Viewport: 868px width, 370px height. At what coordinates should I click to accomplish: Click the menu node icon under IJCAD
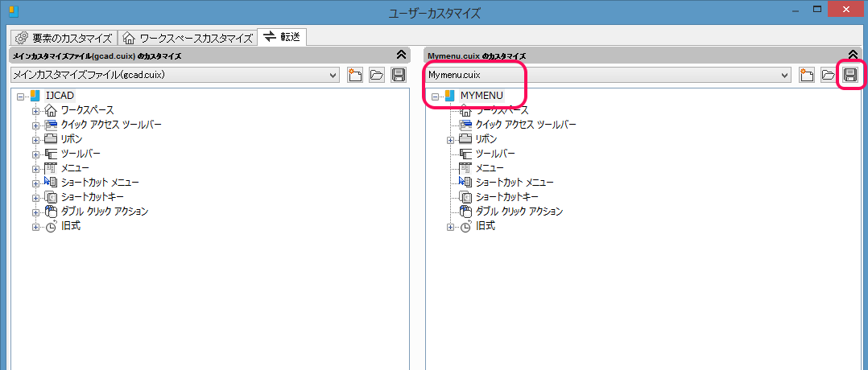[51, 168]
